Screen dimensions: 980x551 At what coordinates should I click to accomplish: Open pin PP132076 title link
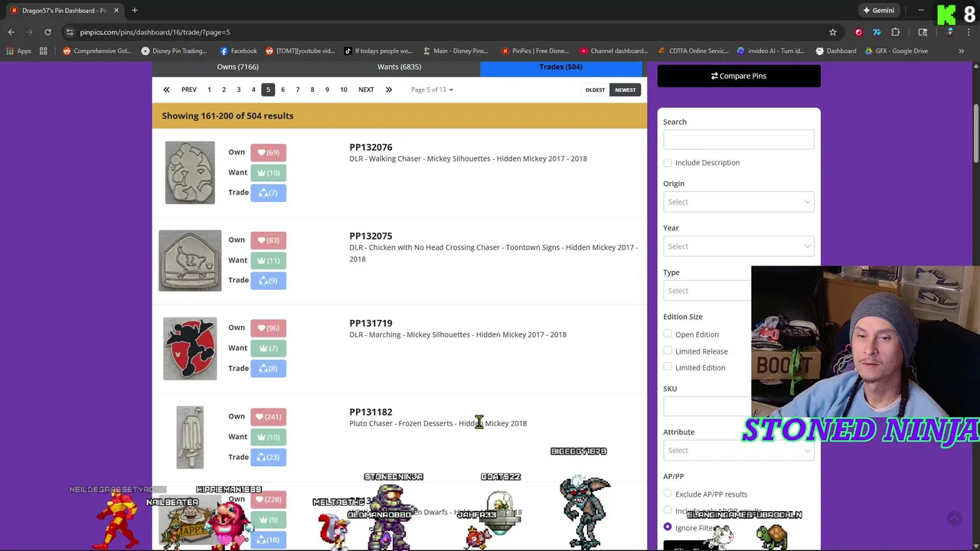click(x=371, y=147)
